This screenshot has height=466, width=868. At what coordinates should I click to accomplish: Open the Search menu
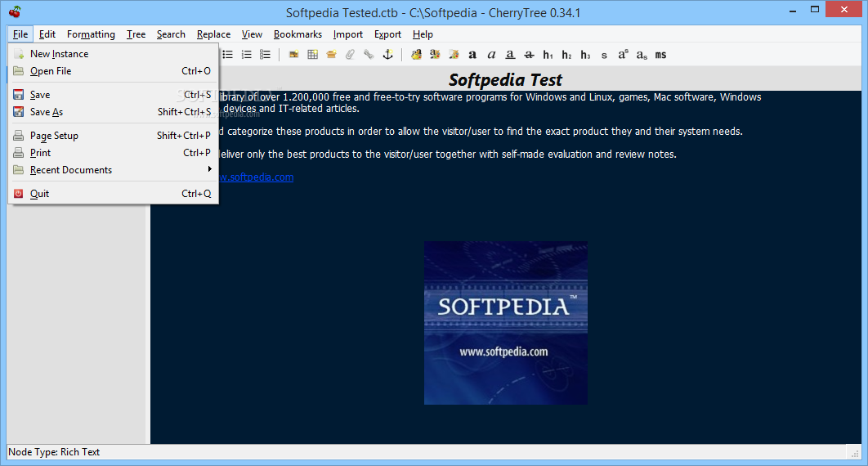click(171, 34)
